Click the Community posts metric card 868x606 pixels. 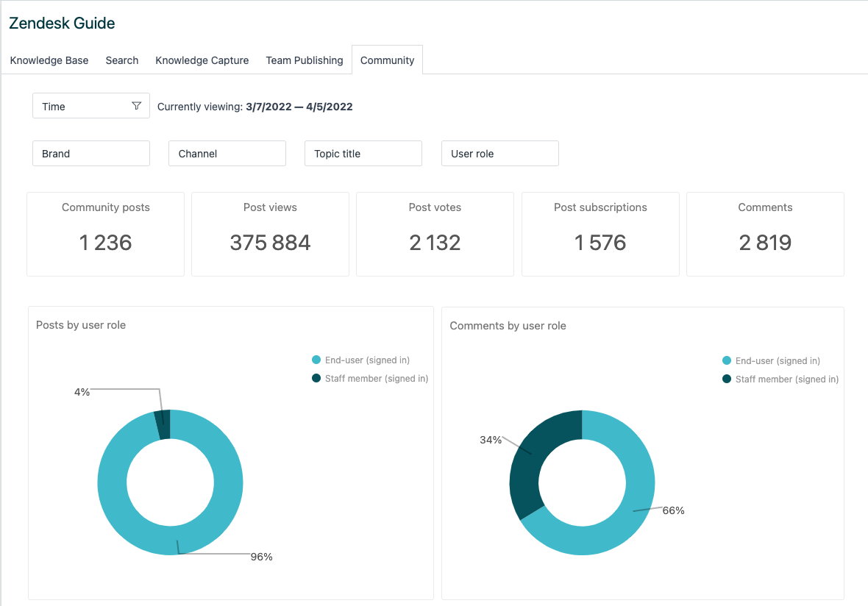pos(105,234)
